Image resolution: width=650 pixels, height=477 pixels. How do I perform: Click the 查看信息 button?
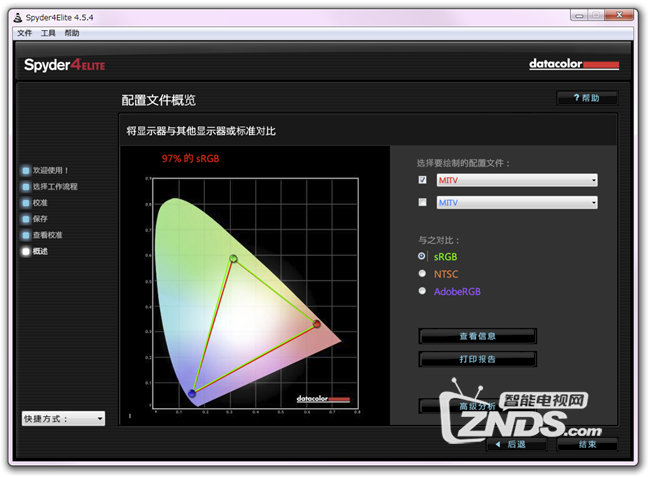478,336
